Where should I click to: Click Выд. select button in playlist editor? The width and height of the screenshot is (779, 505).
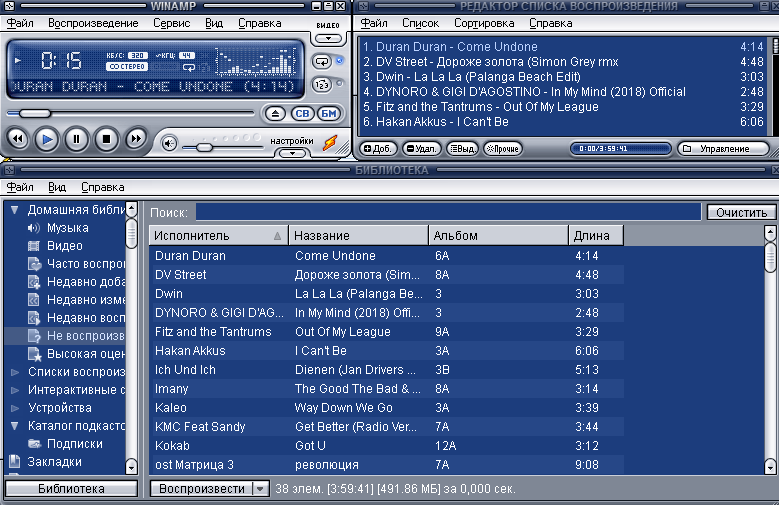coord(462,148)
